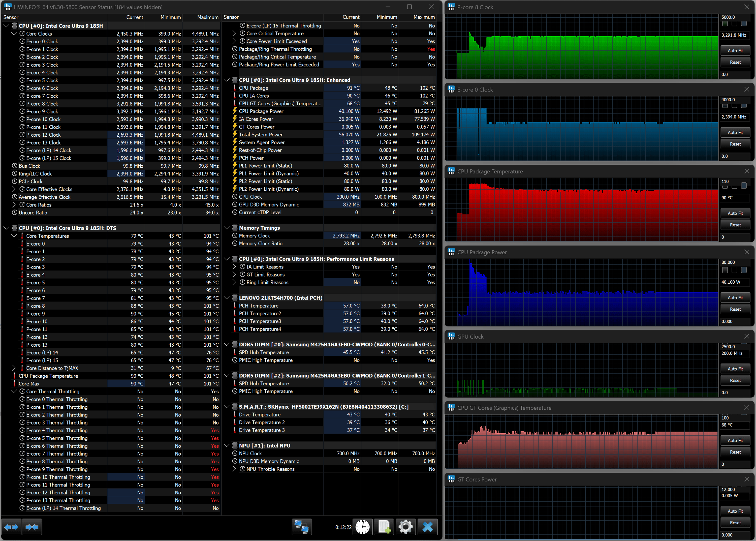756x541 pixels.
Task: Click the Maximum column header on left pane
Action: click(x=207, y=17)
